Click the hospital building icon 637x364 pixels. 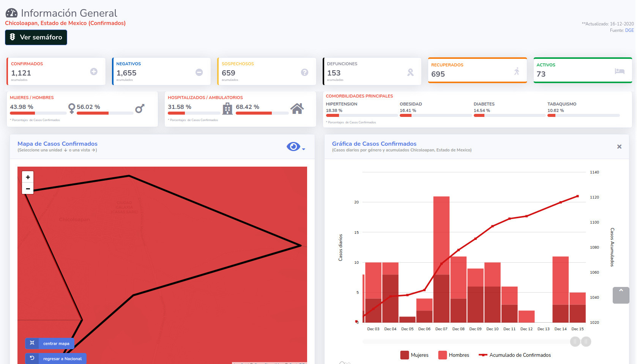pos(227,109)
